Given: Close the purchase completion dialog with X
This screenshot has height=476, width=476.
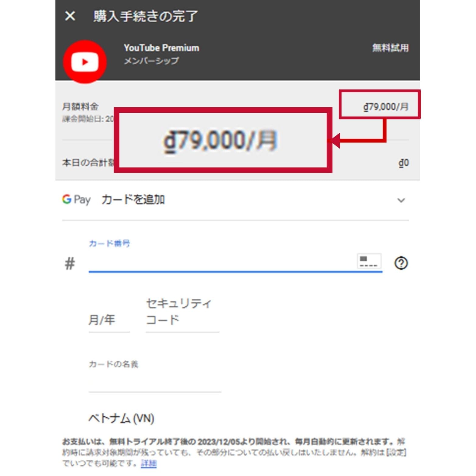Looking at the screenshot, I should tap(70, 16).
